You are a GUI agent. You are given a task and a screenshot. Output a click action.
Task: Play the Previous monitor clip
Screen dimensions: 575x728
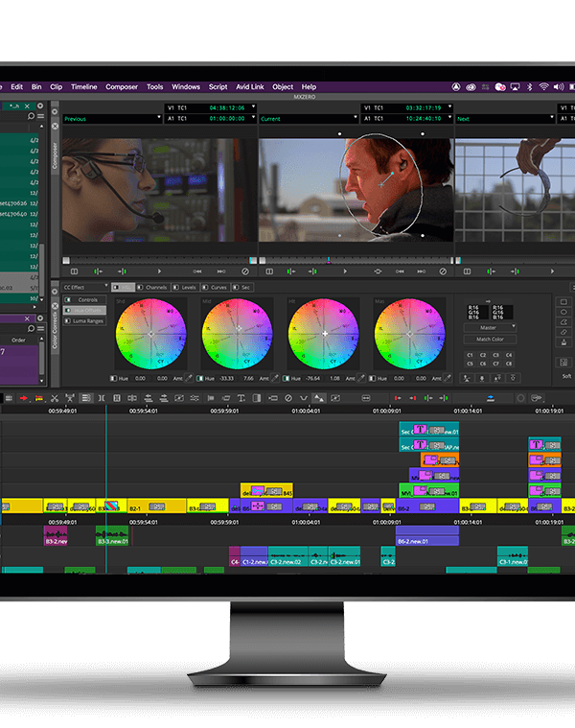click(x=159, y=271)
